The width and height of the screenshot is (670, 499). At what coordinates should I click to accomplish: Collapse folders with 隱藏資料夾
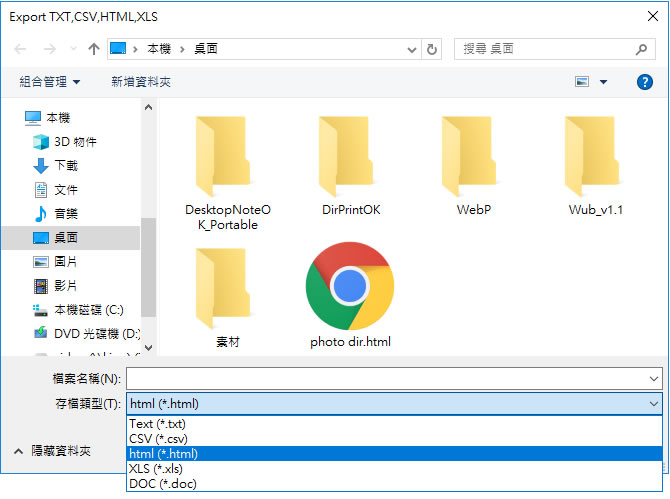pyautogui.click(x=53, y=451)
